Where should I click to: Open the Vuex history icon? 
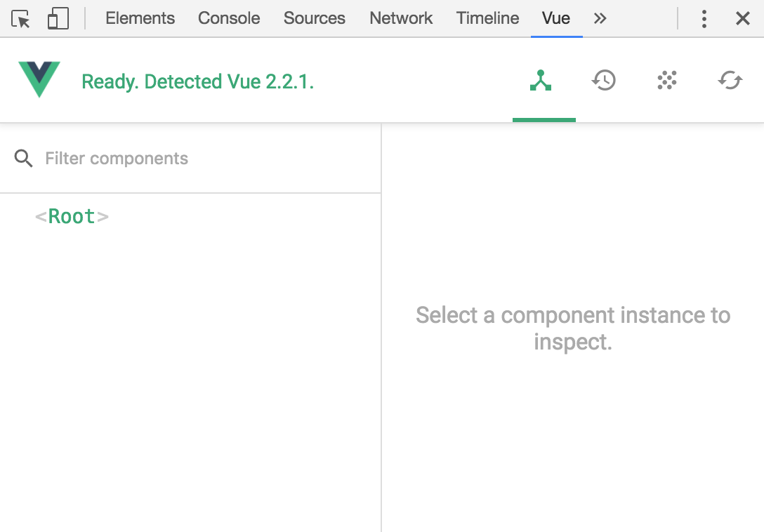click(x=604, y=81)
